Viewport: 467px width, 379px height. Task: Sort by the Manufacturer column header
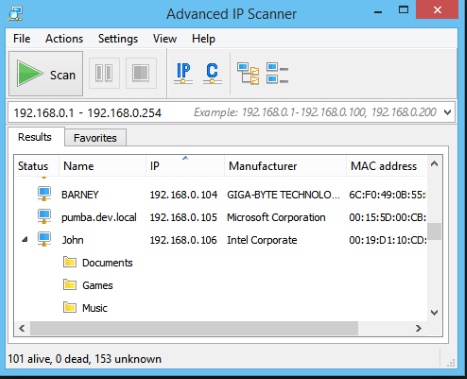click(x=285, y=166)
